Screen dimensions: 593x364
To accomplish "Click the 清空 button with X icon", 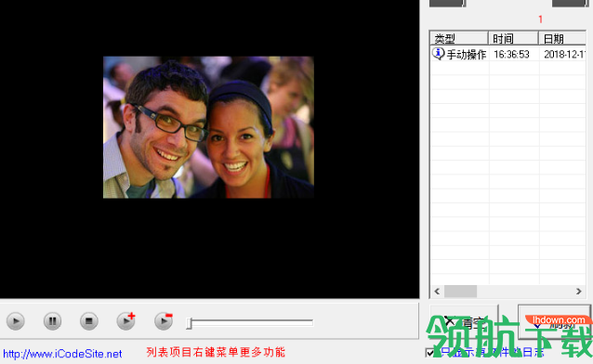I will tap(464, 321).
